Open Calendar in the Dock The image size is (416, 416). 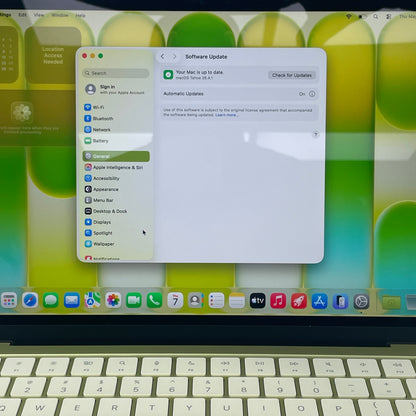click(175, 301)
